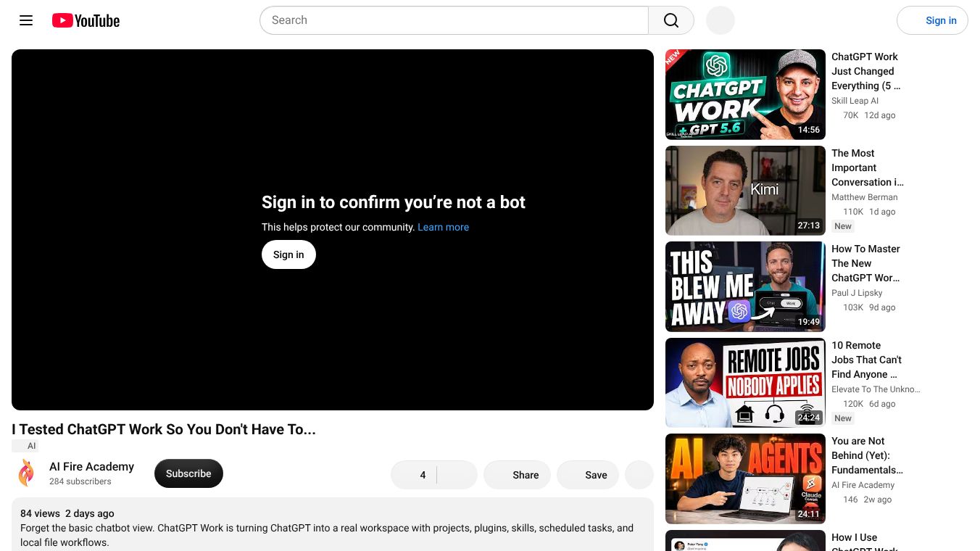Open the more actions circular button
Image resolution: width=980 pixels, height=551 pixels.
tap(639, 475)
